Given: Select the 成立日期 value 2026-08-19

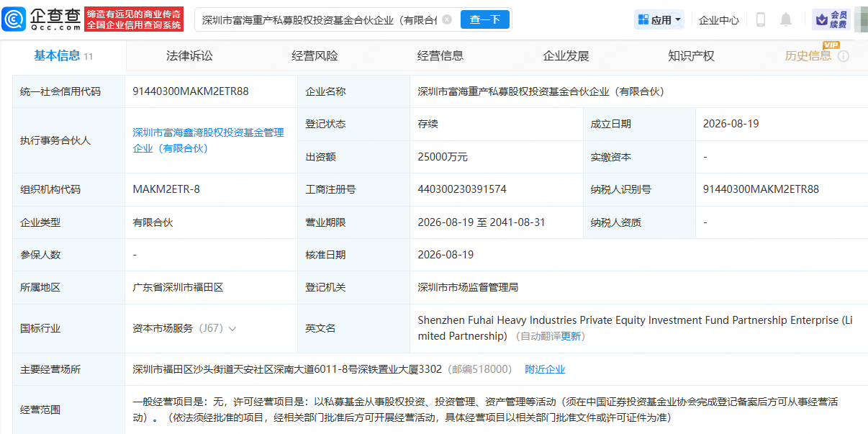Looking at the screenshot, I should click(731, 124).
